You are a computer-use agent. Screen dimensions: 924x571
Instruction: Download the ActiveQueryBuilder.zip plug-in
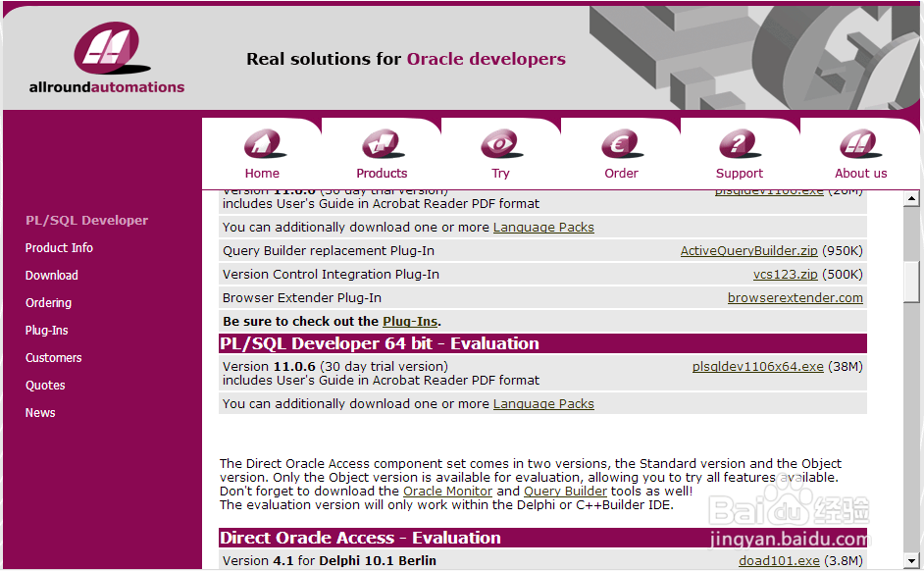(748, 250)
